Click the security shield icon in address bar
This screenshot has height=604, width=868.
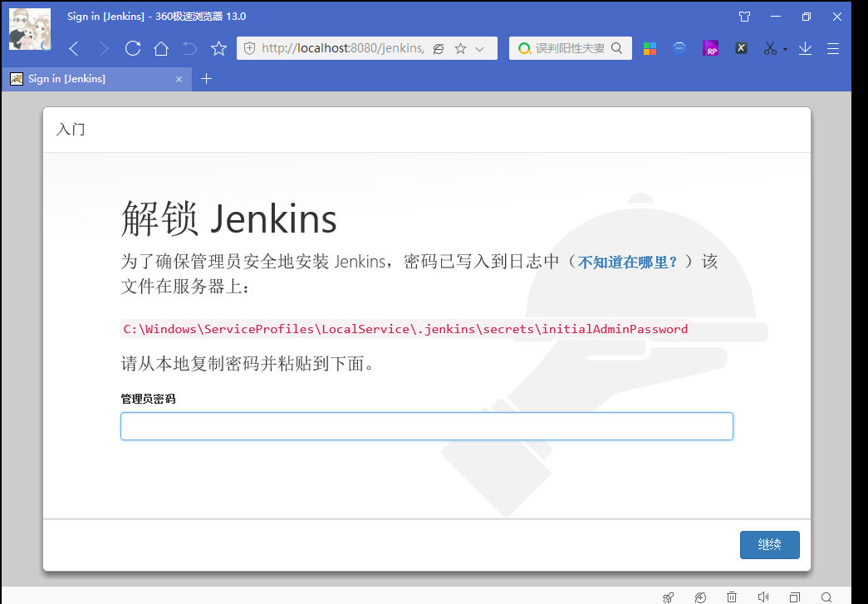click(x=250, y=49)
